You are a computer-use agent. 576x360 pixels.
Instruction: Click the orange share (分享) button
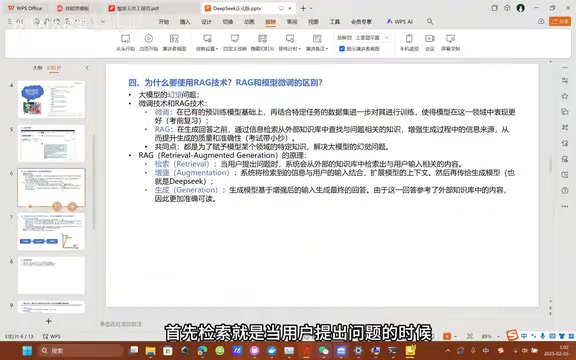[x=560, y=22]
